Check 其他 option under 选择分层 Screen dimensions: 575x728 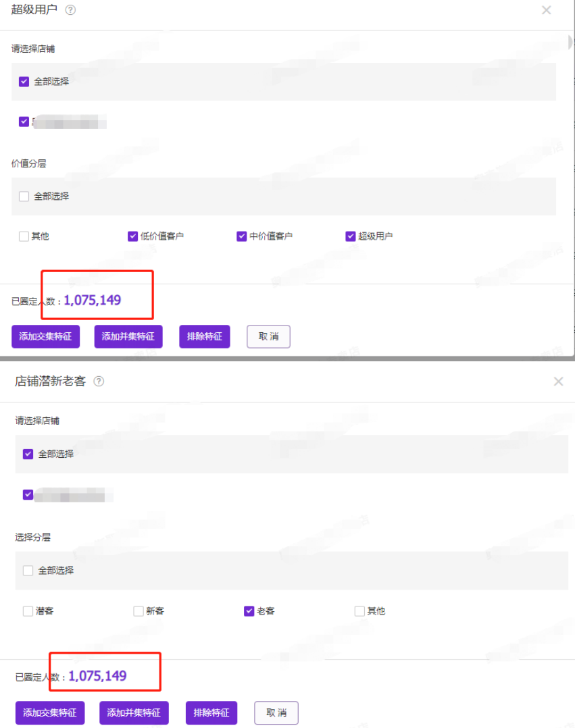[x=359, y=611]
